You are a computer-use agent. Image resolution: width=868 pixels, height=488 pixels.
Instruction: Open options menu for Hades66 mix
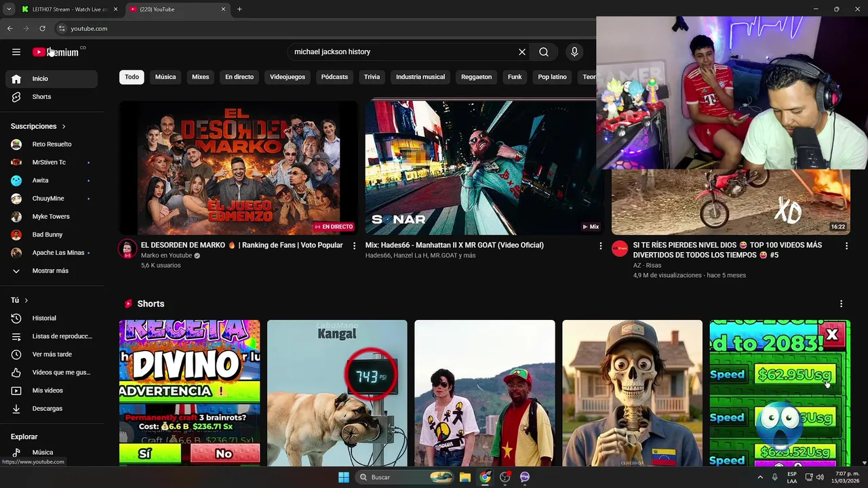point(600,246)
